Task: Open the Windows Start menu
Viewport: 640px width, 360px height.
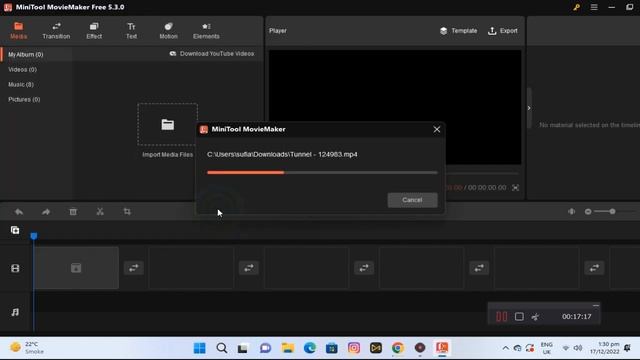Action: (x=200, y=348)
